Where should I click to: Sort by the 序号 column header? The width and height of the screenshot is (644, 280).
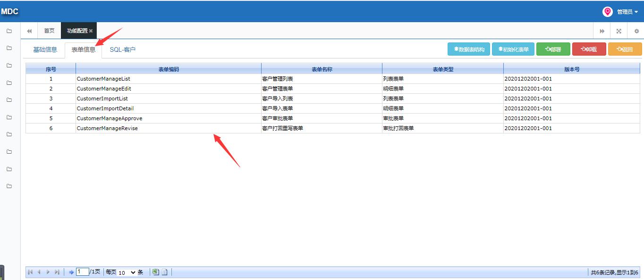51,69
